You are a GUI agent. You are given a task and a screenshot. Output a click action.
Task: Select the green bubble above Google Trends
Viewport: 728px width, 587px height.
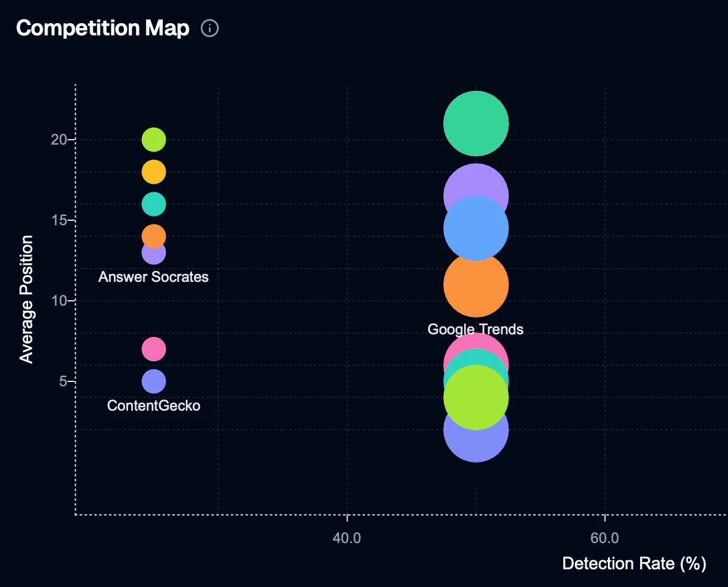[x=476, y=123]
